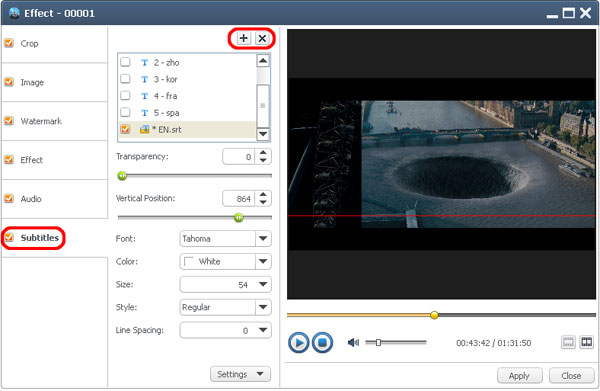600x391 pixels.
Task: Toggle the Crop checkbox
Action: pyautogui.click(x=9, y=43)
